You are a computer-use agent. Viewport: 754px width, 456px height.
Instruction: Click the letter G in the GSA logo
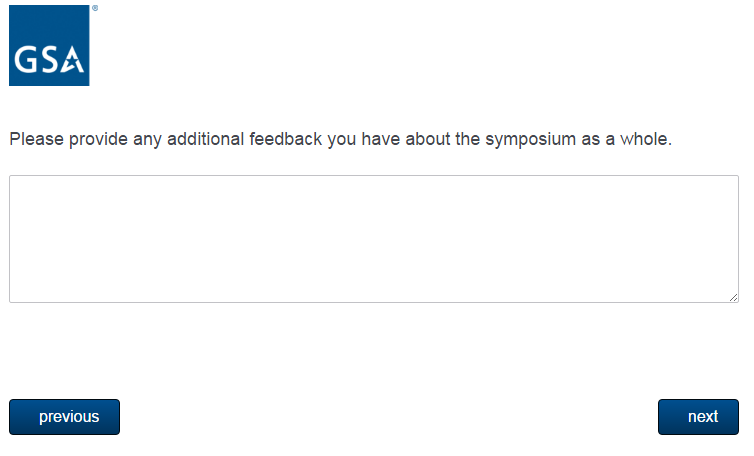pyautogui.click(x=27, y=61)
